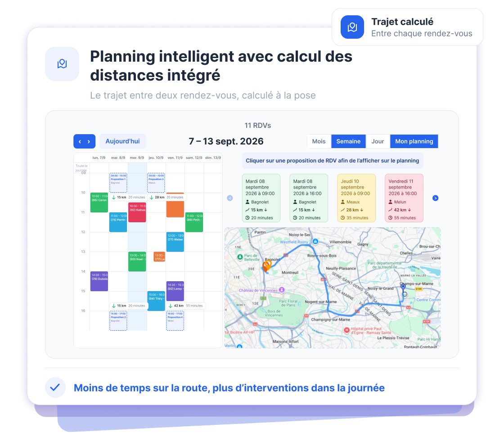Switch calendar to Mois view
This screenshot has height=437, width=504.
click(319, 141)
